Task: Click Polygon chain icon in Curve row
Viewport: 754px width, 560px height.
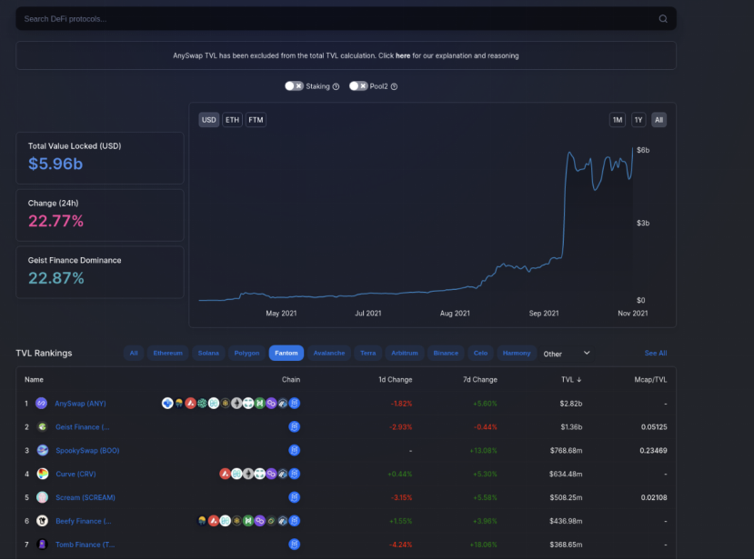Action: pyautogui.click(x=271, y=474)
